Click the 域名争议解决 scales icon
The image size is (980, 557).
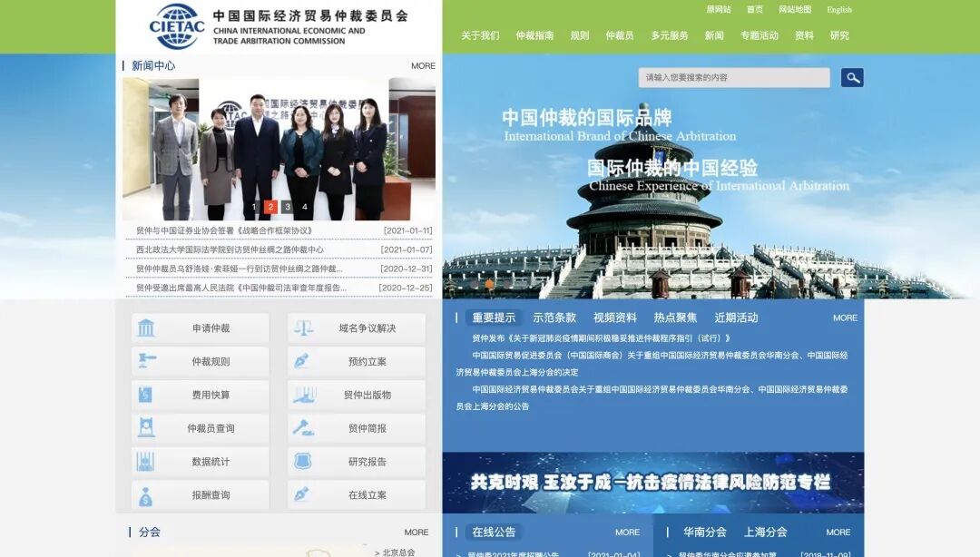pyautogui.click(x=302, y=327)
